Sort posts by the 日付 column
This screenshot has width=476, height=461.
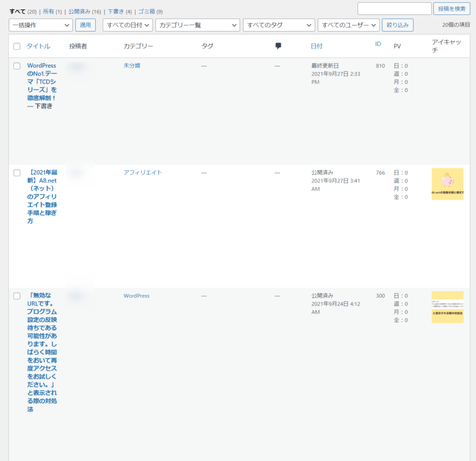(317, 46)
